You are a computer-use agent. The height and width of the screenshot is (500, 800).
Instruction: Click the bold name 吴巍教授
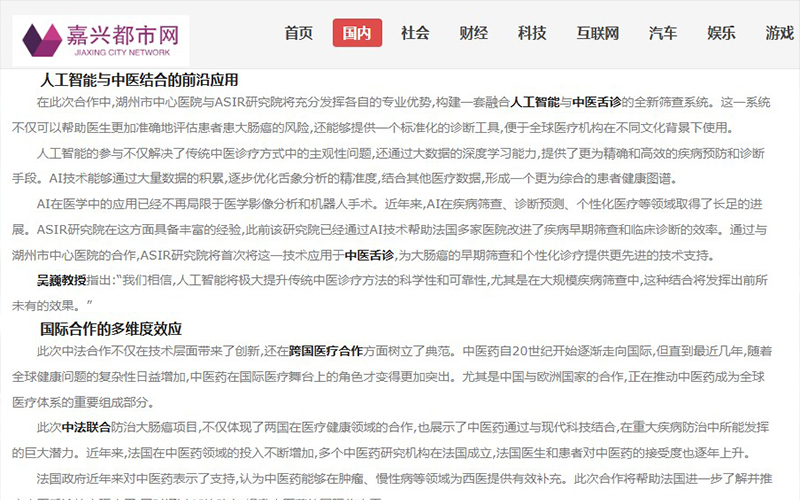pos(62,281)
